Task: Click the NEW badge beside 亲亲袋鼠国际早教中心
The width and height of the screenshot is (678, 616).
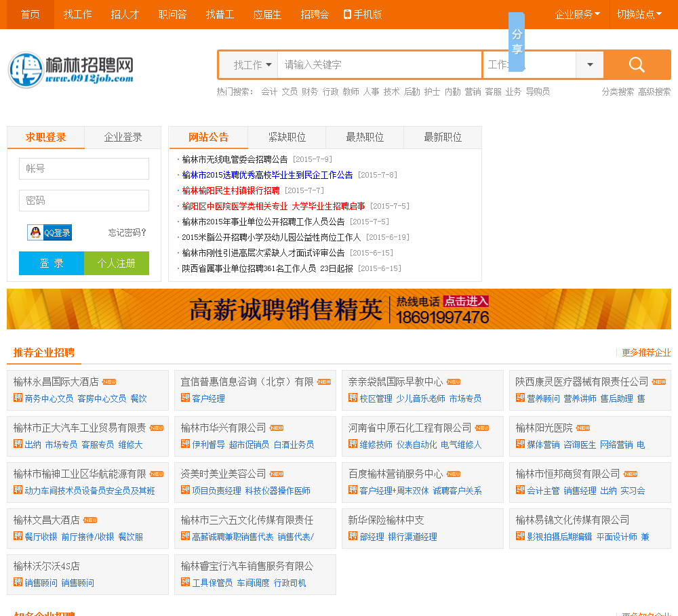Action: pyautogui.click(x=454, y=382)
